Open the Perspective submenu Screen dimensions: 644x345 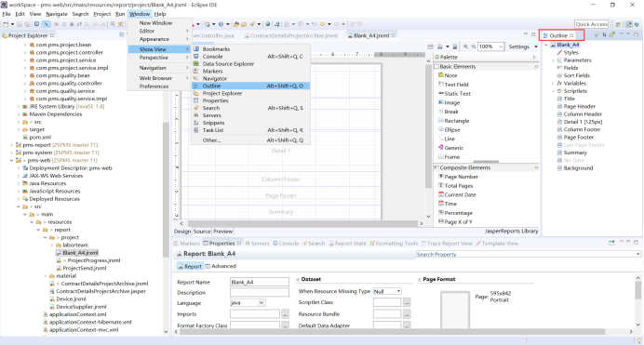[159, 58]
